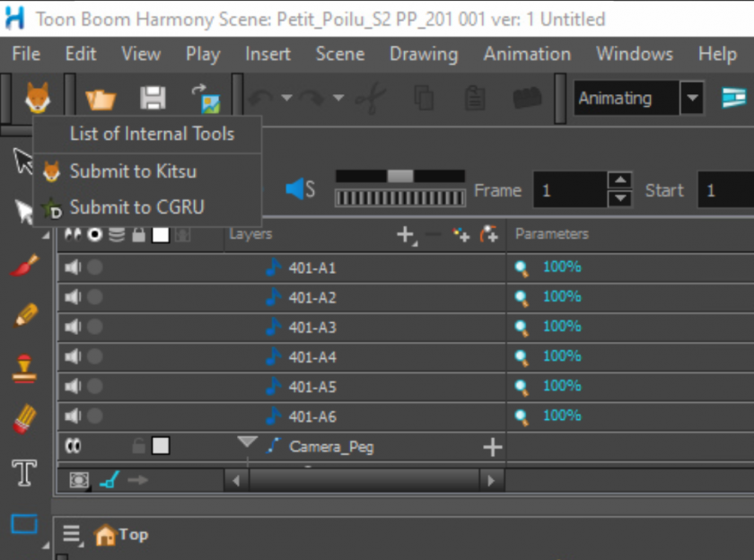Click the Redo arrow icon

[x=312, y=98]
